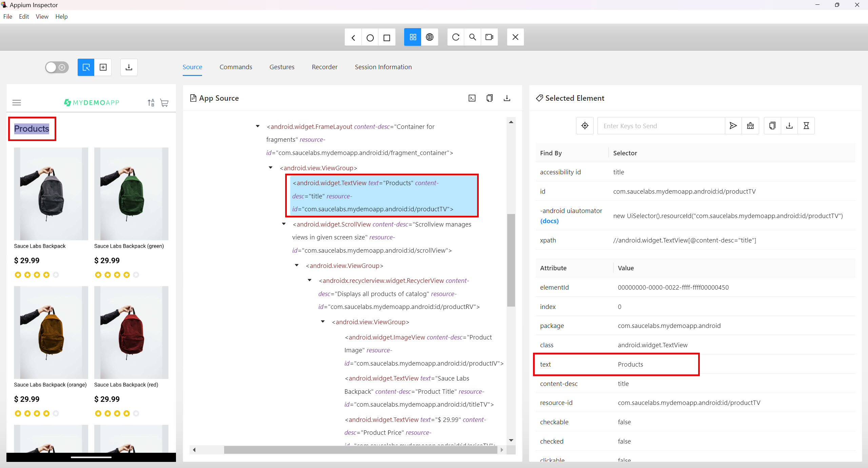Download the device screenshot
The width and height of the screenshot is (868, 468).
(129, 67)
